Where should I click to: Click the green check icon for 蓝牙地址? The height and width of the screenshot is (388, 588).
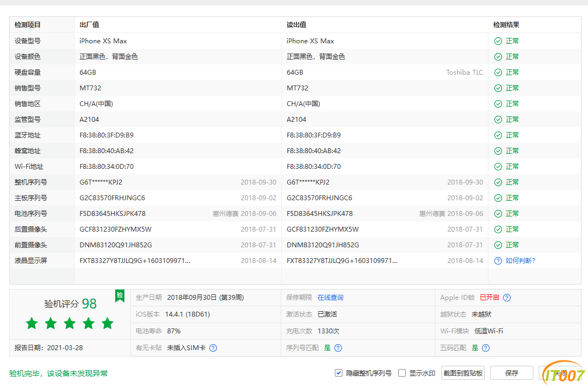(x=498, y=135)
